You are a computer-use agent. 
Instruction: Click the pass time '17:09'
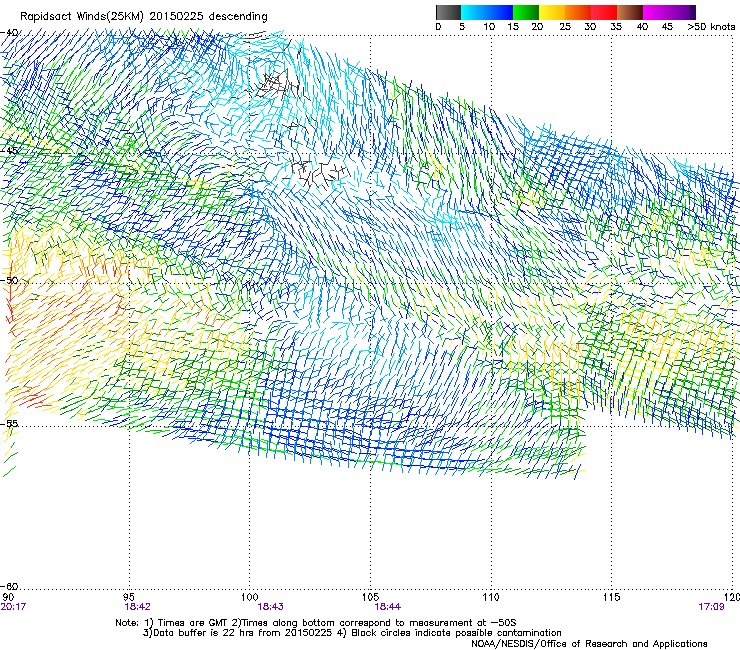tap(711, 607)
